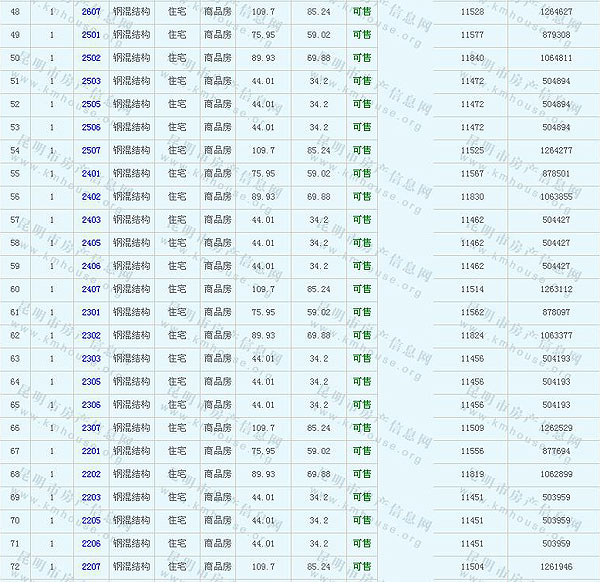
Task: Open room 2206 hyperlink
Action: pos(91,544)
